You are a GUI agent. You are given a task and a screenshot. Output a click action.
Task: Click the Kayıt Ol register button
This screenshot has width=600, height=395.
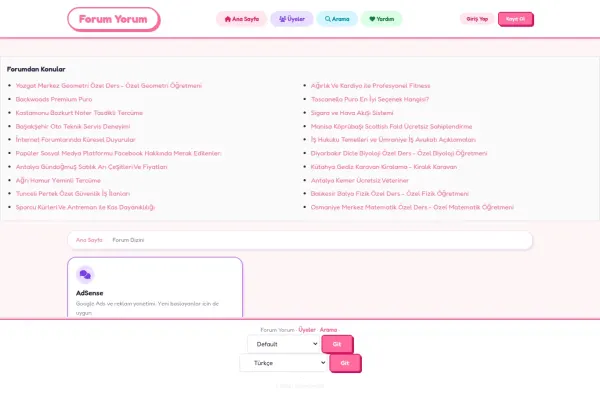coord(515,19)
